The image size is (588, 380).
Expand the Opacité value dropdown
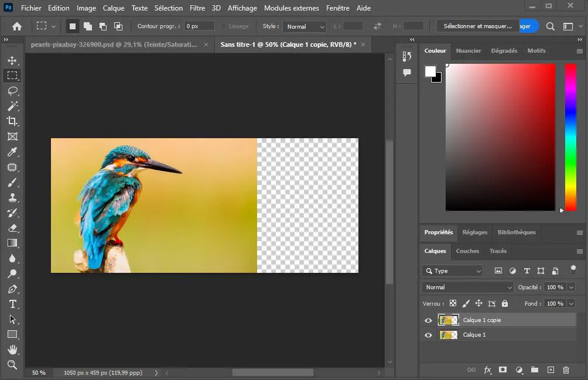pos(571,287)
